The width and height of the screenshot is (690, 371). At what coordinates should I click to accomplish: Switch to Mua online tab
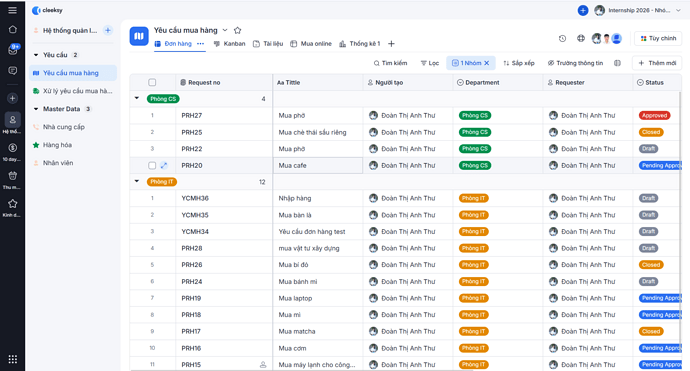pos(311,44)
